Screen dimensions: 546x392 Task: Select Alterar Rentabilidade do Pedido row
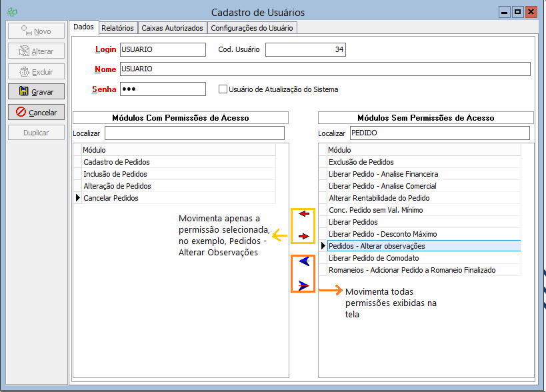coord(379,198)
